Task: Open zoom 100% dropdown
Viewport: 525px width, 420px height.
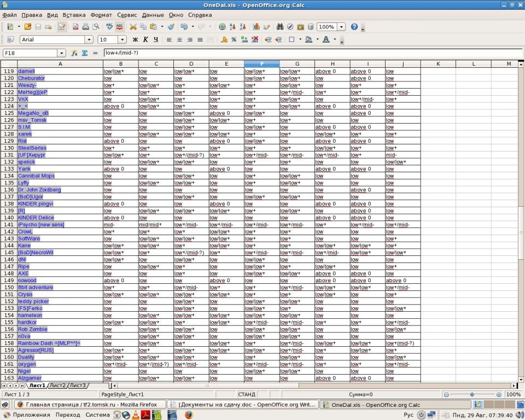Action: 341,27
